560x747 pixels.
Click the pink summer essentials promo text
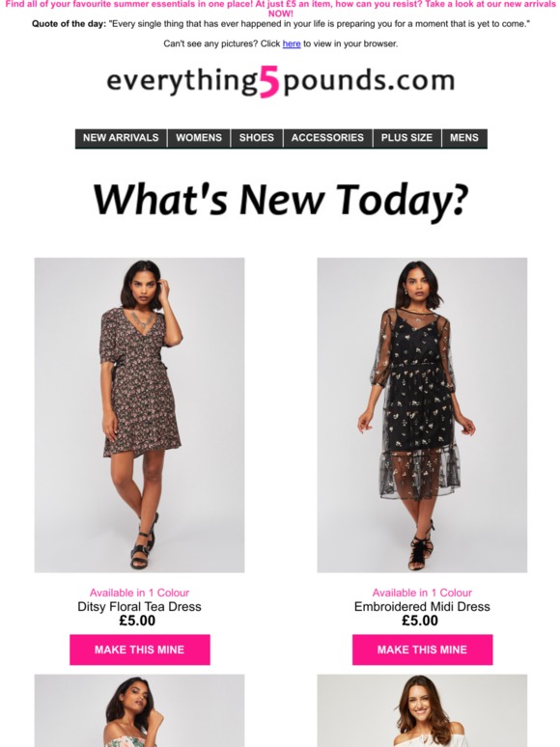coord(280,8)
